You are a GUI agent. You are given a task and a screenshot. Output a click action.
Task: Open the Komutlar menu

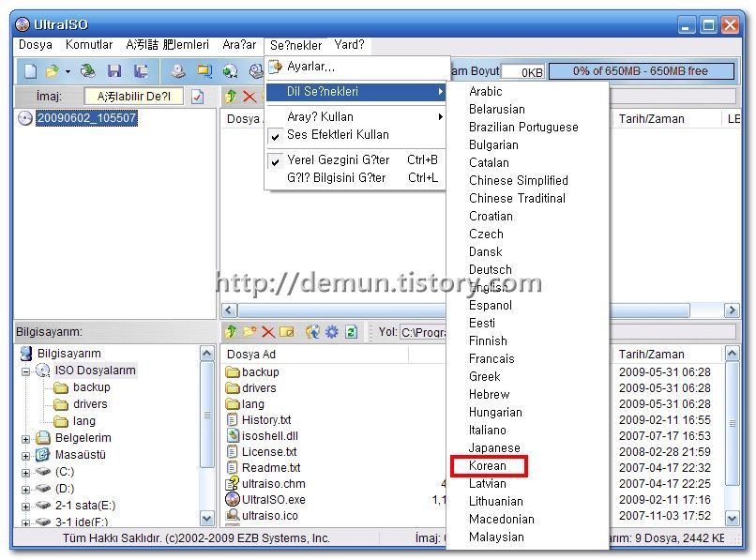[89, 45]
